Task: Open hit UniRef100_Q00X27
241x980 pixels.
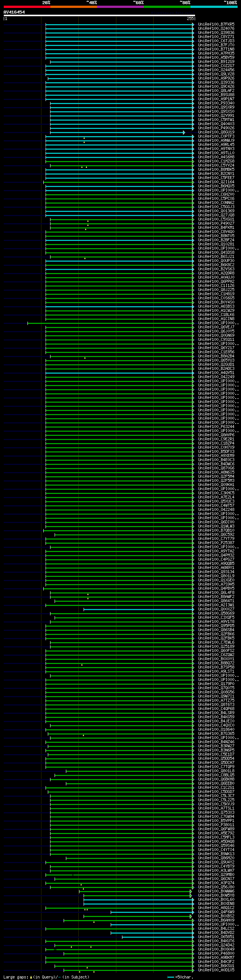Action: coord(216,609)
